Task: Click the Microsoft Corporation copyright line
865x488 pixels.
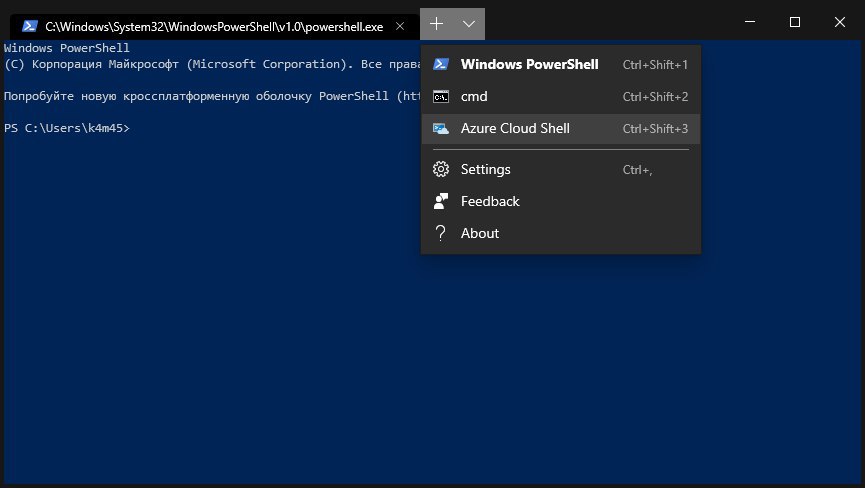Action: pos(212,64)
